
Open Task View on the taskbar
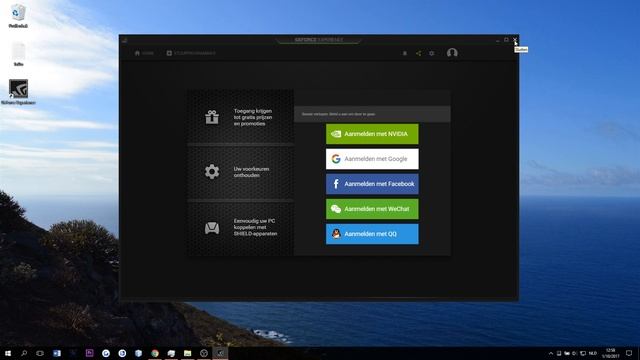pos(40,353)
